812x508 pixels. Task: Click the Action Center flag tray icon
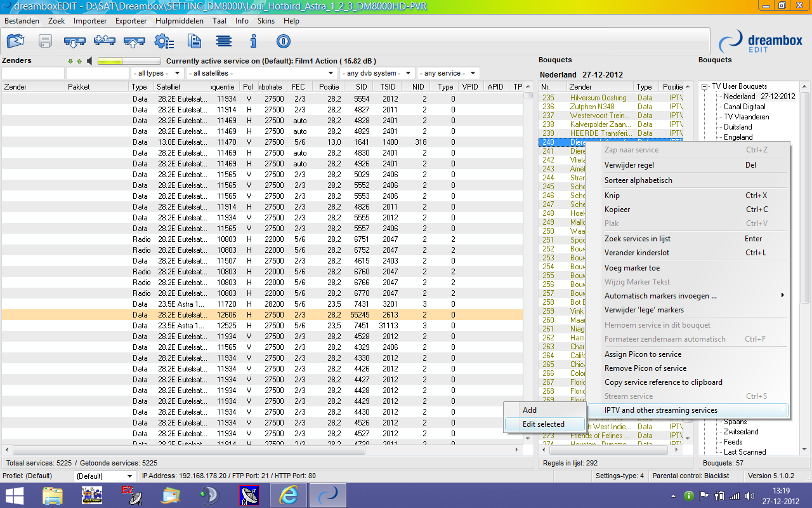point(704,496)
